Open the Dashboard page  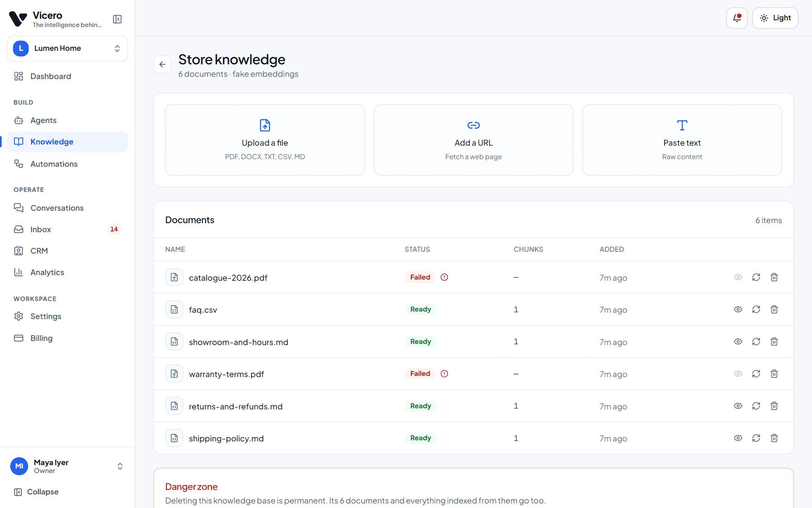[67, 76]
